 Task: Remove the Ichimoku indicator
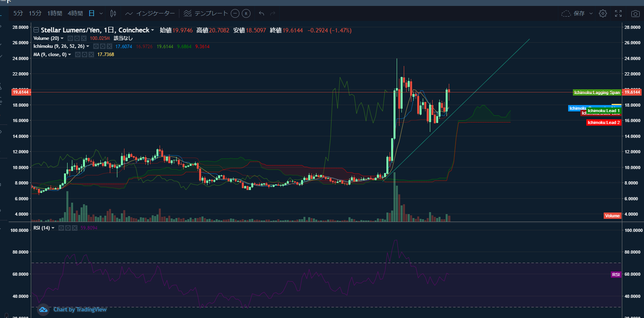pos(109,46)
